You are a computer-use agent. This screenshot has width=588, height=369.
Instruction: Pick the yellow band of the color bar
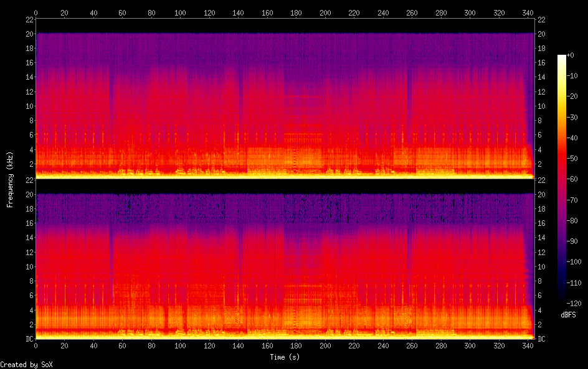pyautogui.click(x=562, y=93)
